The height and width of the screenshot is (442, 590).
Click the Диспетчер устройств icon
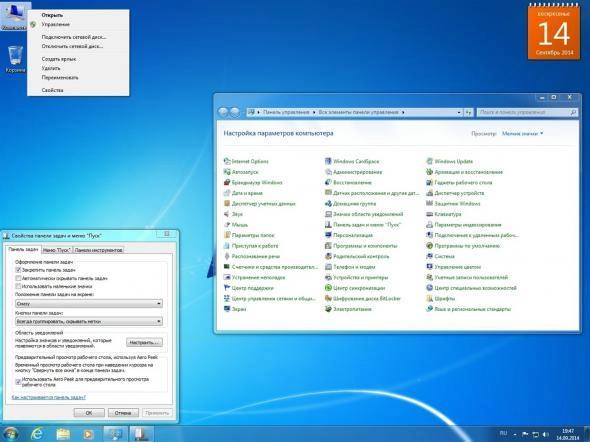pyautogui.click(x=429, y=193)
